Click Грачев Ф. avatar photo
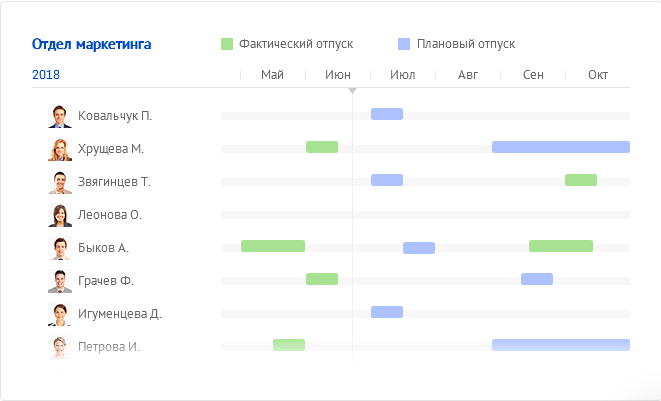 (x=60, y=281)
